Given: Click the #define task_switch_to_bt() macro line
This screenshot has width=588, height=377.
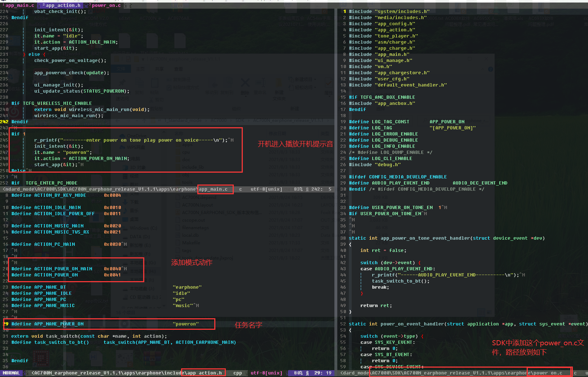Looking at the screenshot, I should pos(124,342).
